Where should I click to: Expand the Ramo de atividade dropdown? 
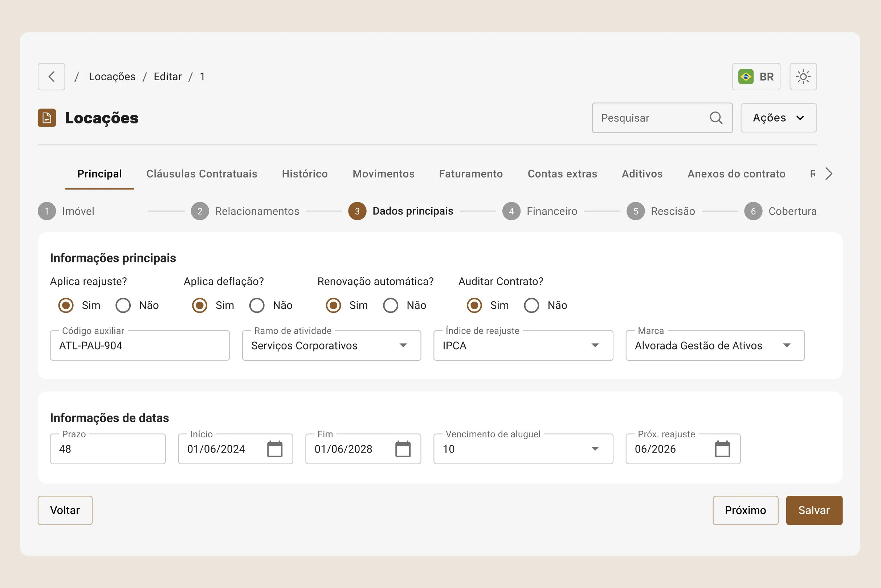[403, 346]
